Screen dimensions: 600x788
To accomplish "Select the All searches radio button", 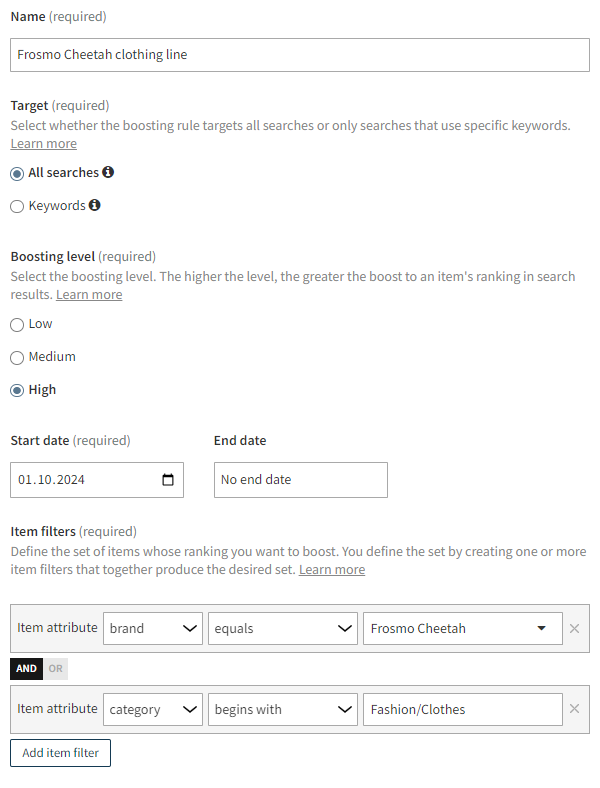I will (x=17, y=173).
